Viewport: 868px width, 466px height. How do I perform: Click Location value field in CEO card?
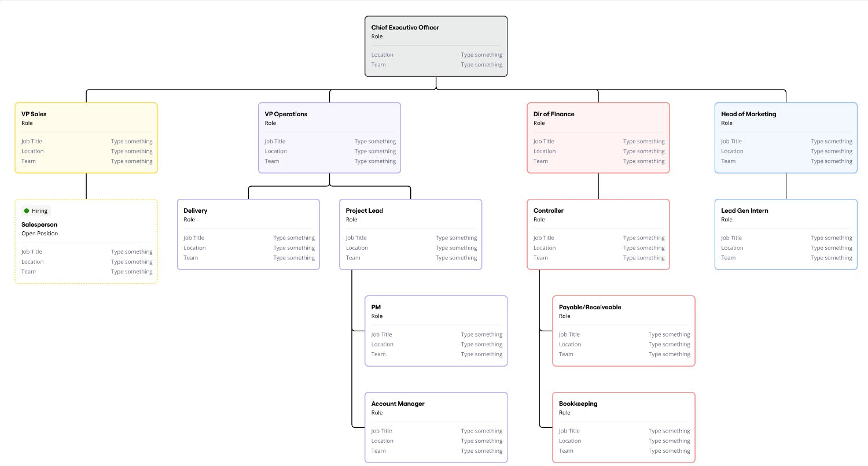point(481,55)
